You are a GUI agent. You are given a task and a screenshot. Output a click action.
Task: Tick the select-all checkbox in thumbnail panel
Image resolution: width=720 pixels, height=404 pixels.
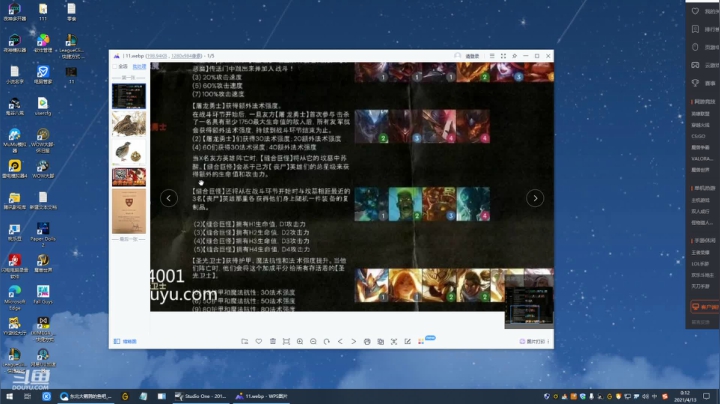pos(115,67)
